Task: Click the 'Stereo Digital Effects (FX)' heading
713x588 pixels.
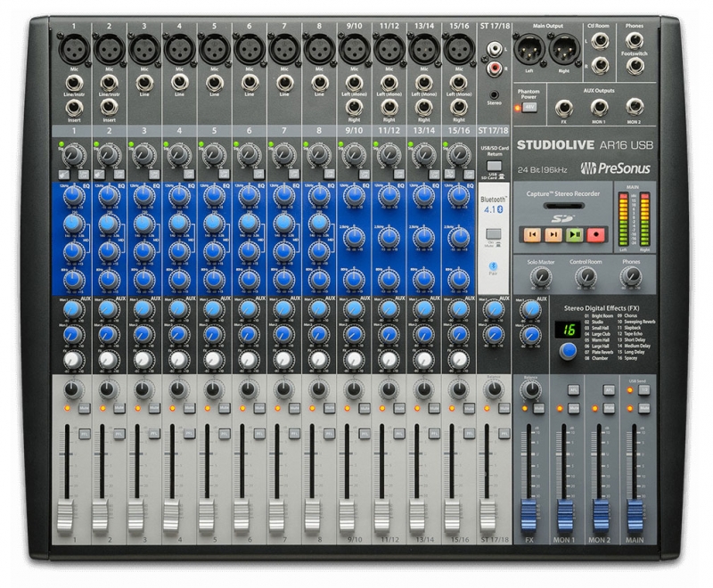Action: coord(602,307)
